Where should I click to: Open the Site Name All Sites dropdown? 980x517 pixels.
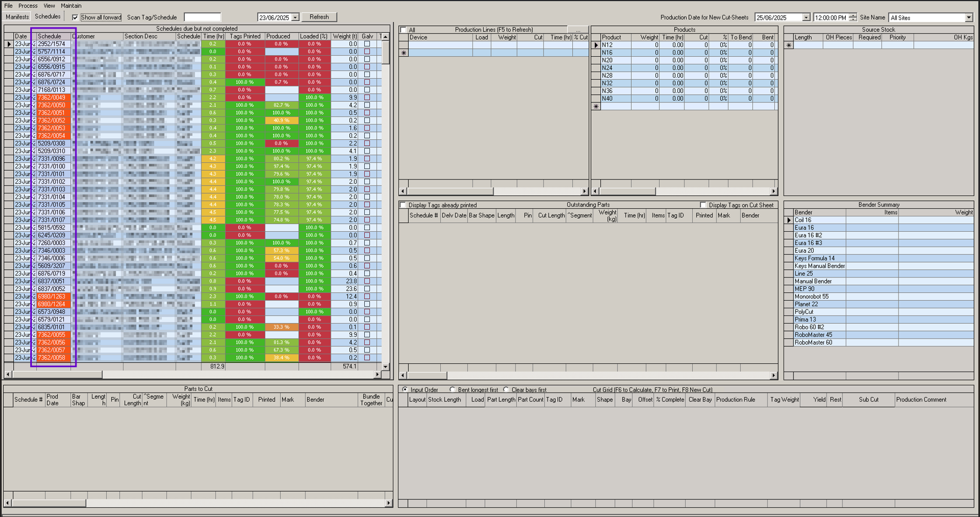coord(969,18)
